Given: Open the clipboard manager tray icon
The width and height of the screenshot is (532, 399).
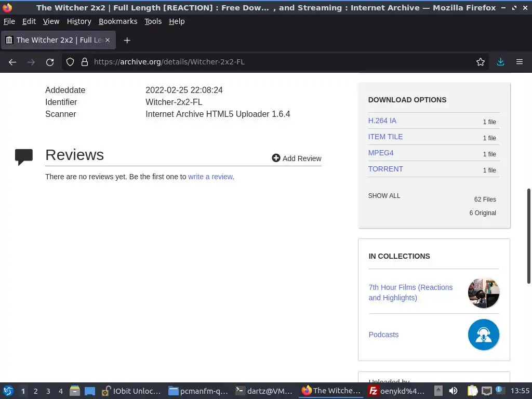Looking at the screenshot, I should tap(472, 391).
